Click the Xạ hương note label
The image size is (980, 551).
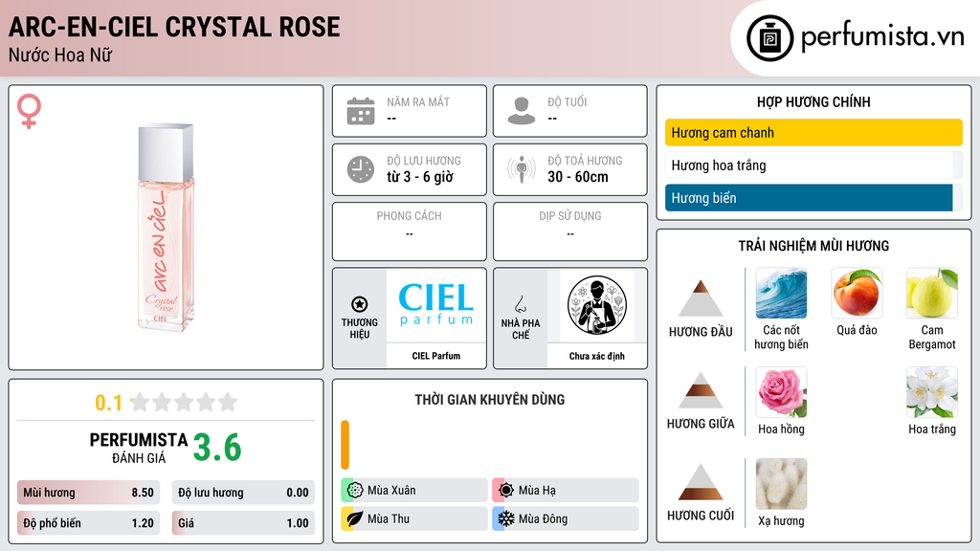pyautogui.click(x=781, y=520)
